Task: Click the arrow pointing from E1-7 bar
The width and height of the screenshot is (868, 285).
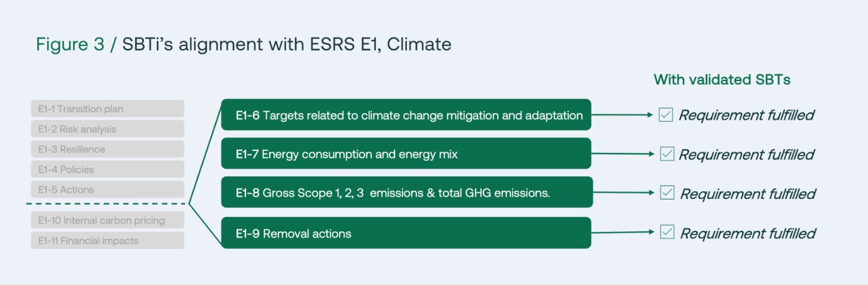Action: pyautogui.click(x=621, y=153)
